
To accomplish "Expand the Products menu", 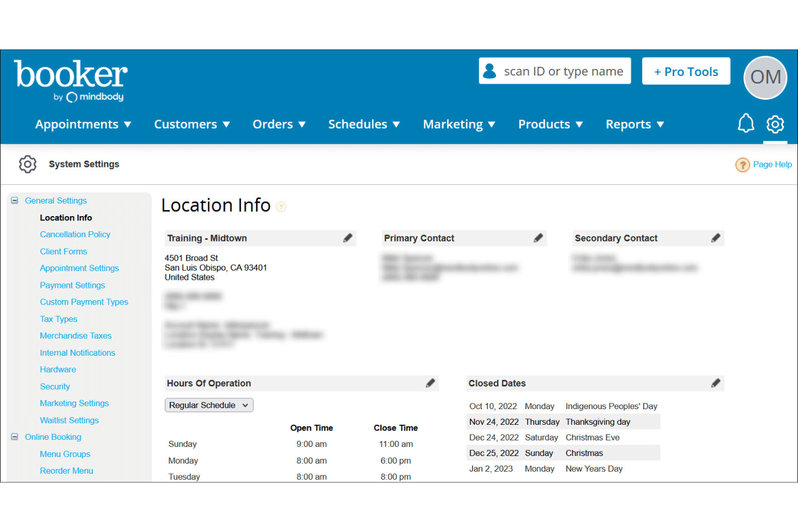I will click(551, 125).
